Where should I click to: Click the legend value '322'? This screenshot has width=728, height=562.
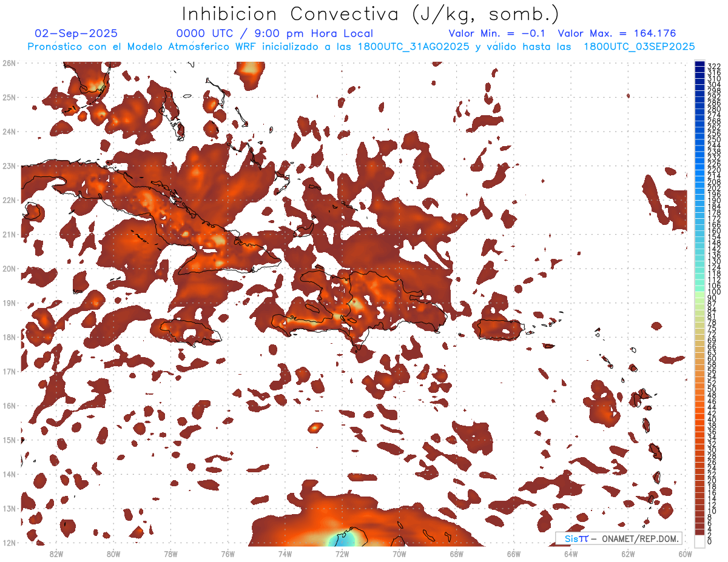[x=714, y=66]
